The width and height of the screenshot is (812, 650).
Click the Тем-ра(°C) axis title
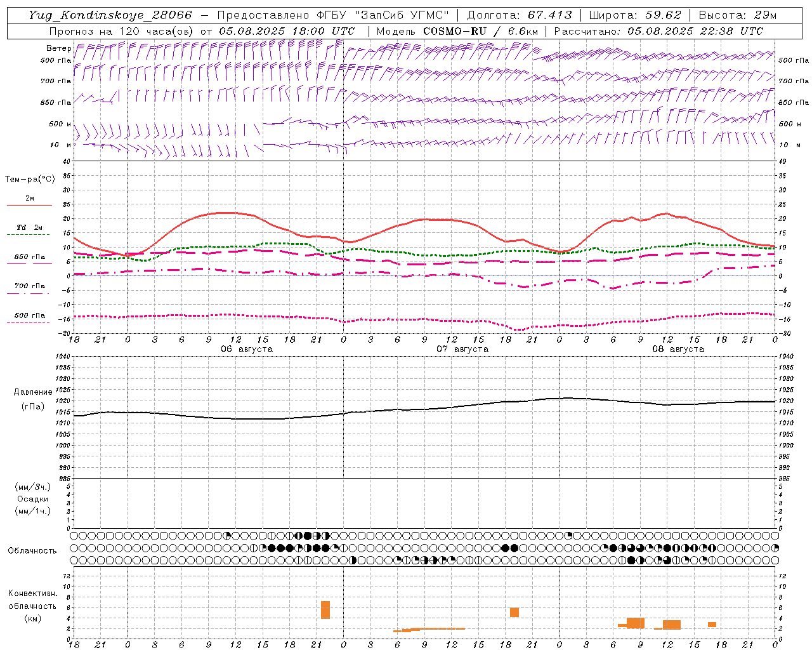point(30,179)
